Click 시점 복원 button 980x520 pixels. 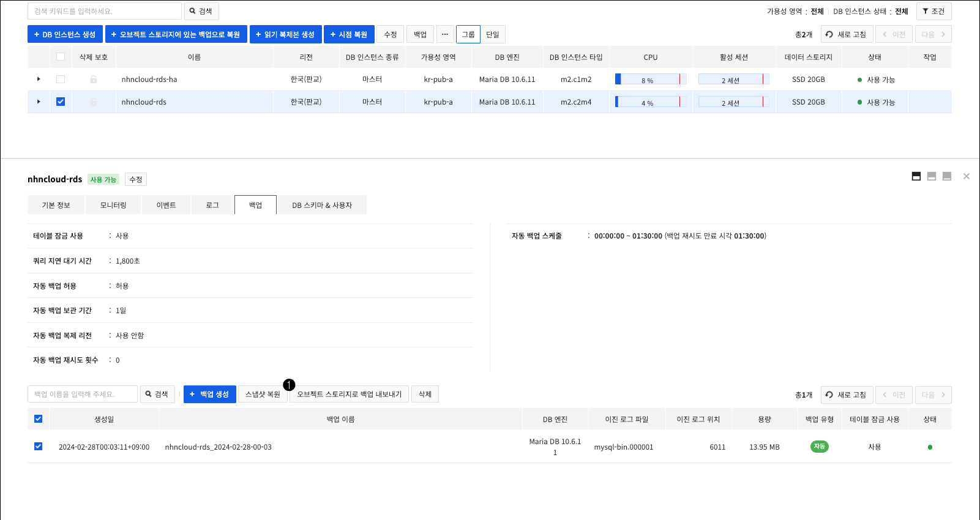click(349, 34)
